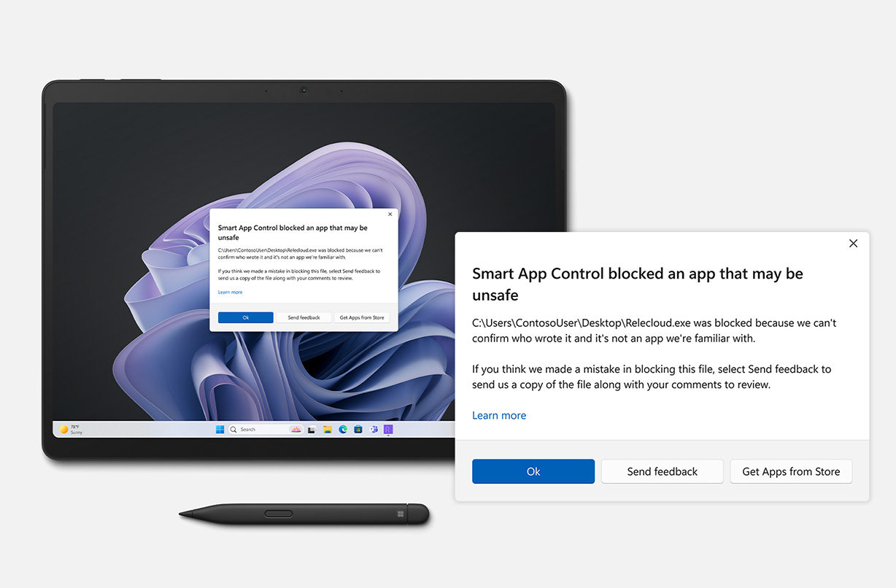Launch File Explorer from the taskbar
This screenshot has width=896, height=588.
[x=328, y=430]
